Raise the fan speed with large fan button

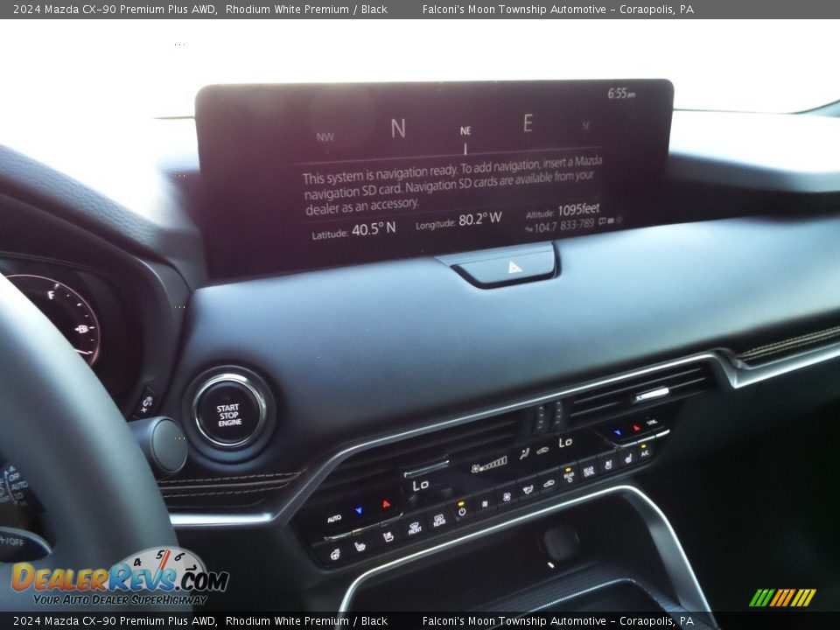(x=507, y=497)
